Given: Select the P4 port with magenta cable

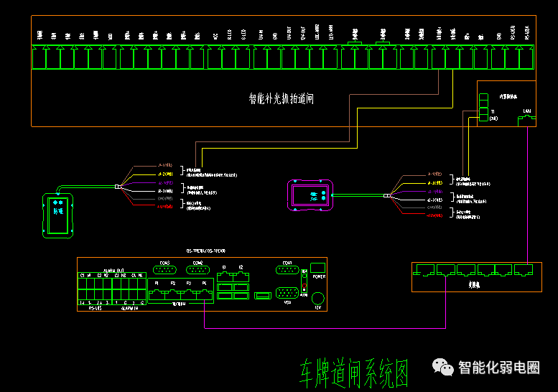Looking at the screenshot, I should pyautogui.click(x=205, y=294).
